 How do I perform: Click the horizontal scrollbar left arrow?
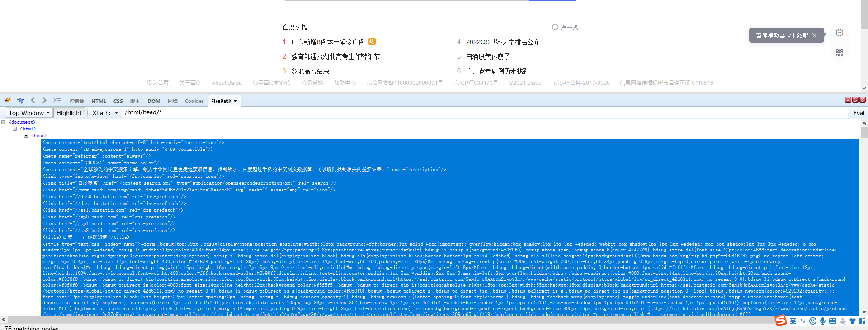tap(4, 319)
